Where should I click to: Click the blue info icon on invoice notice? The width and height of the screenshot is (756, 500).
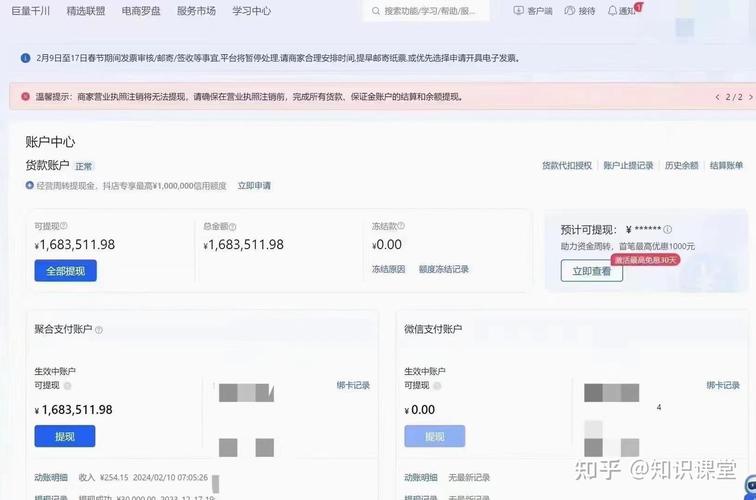click(26, 58)
